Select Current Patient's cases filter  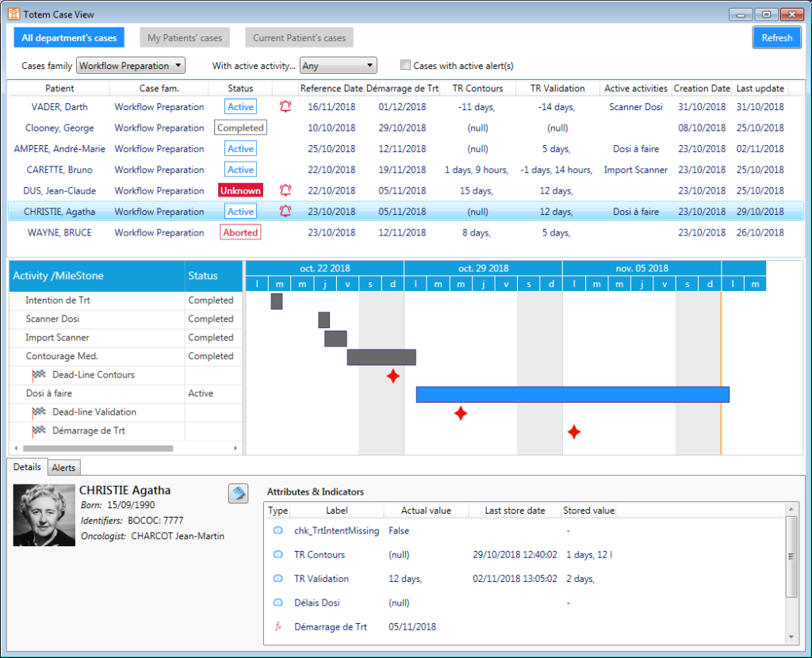tap(299, 38)
